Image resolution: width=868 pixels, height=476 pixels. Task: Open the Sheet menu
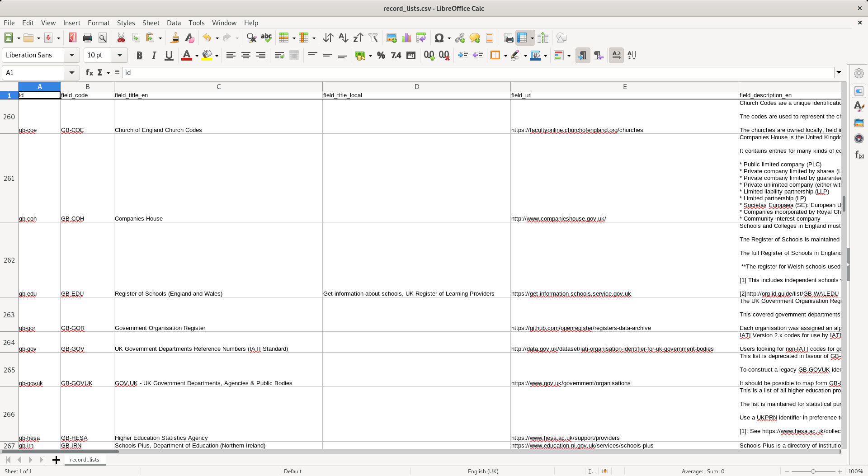point(151,23)
